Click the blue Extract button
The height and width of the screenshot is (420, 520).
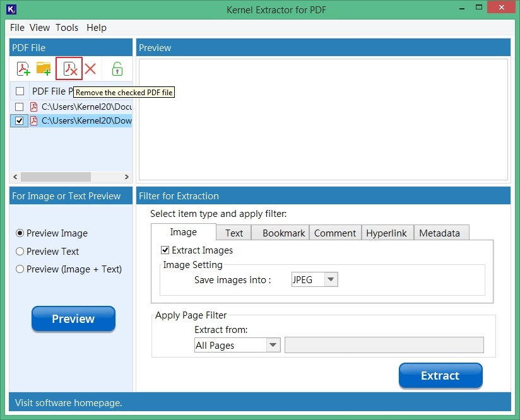tap(440, 376)
